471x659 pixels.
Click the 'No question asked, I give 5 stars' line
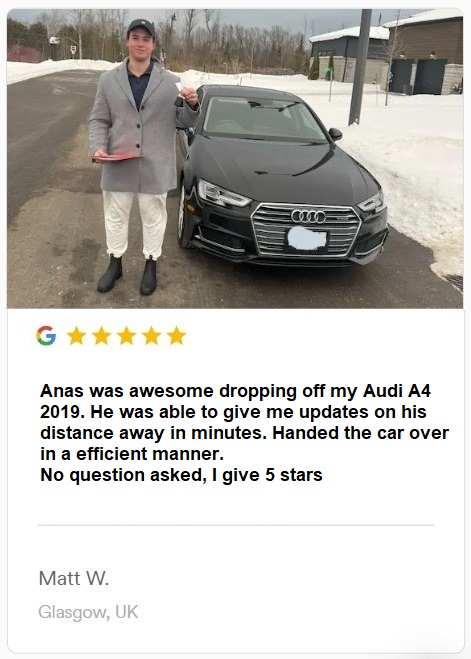(x=182, y=475)
